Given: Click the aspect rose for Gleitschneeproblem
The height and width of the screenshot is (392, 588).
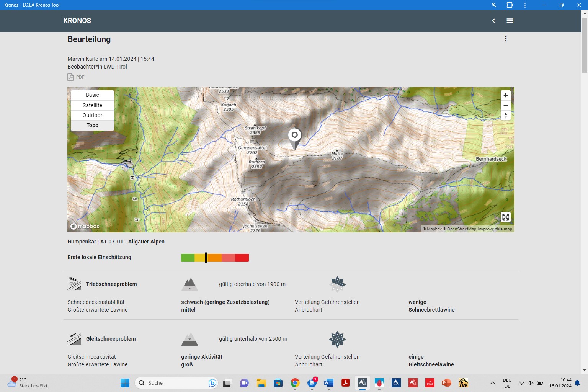Looking at the screenshot, I should [338, 339].
